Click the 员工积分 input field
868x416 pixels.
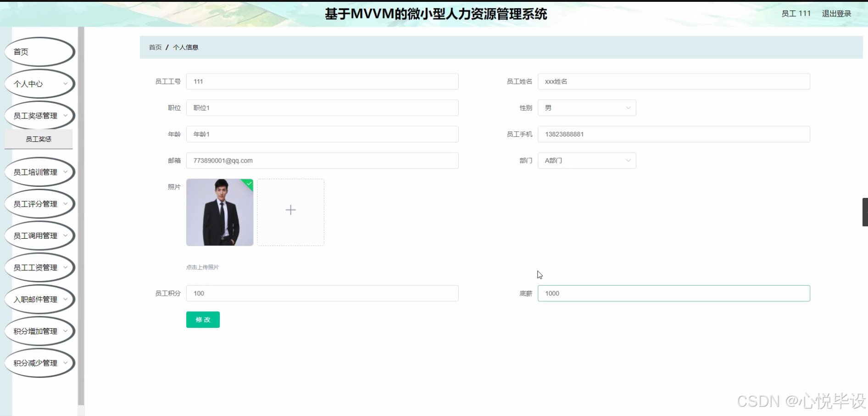coord(322,293)
